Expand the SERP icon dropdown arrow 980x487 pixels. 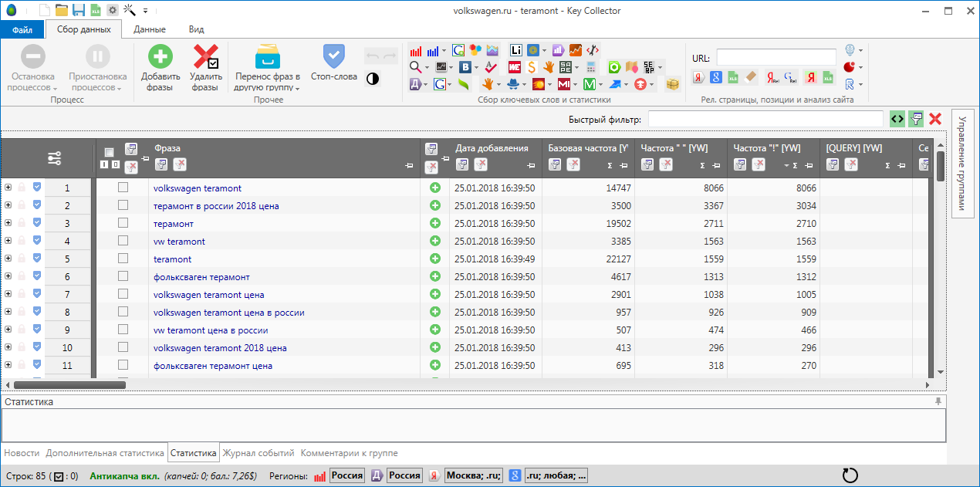coord(661,67)
